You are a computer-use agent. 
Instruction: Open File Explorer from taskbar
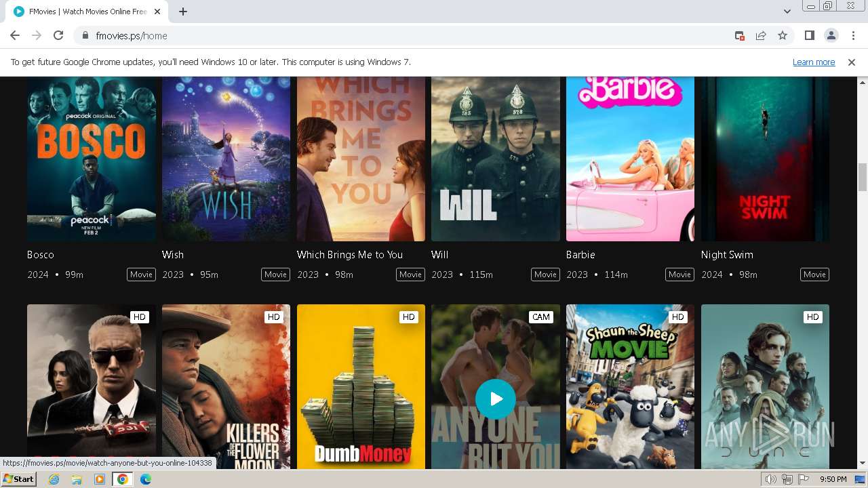pos(77,479)
